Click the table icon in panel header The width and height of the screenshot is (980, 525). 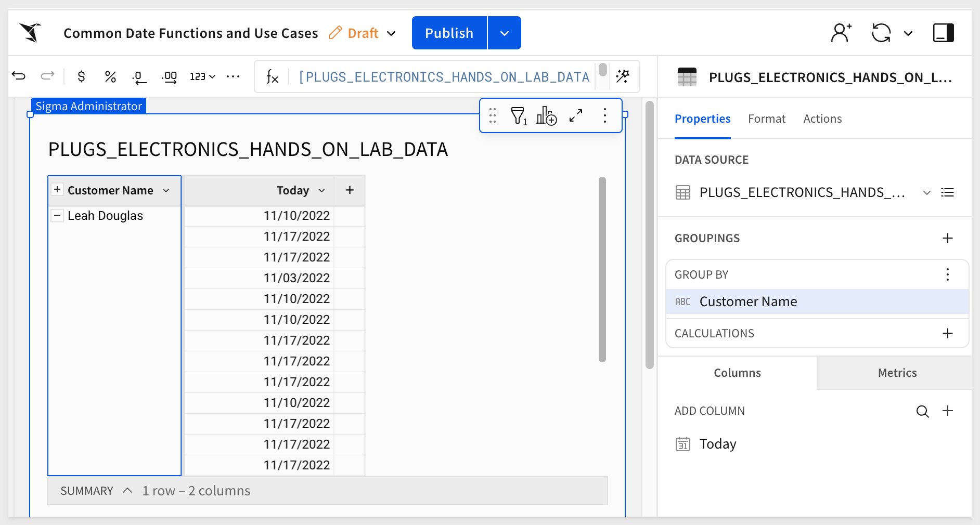(687, 77)
